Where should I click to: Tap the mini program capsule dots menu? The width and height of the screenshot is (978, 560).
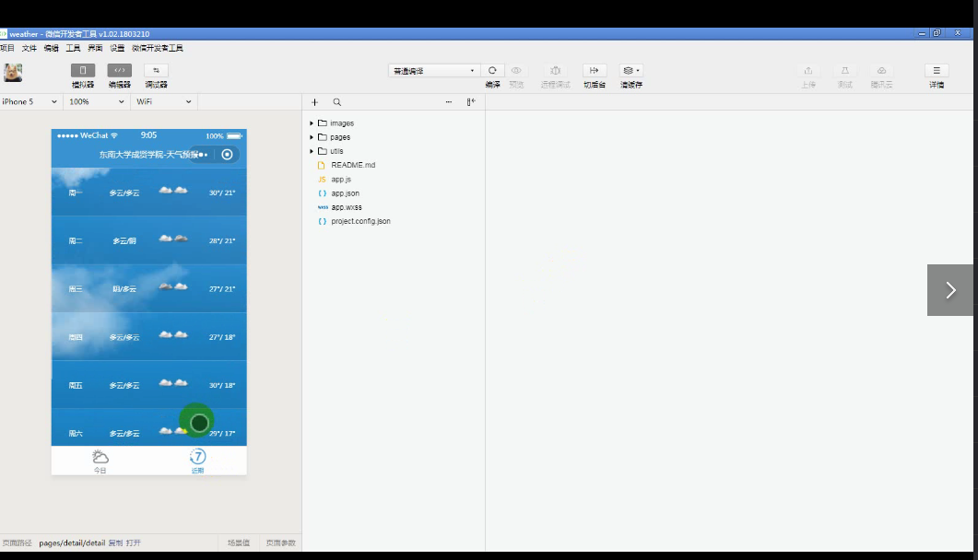click(203, 155)
